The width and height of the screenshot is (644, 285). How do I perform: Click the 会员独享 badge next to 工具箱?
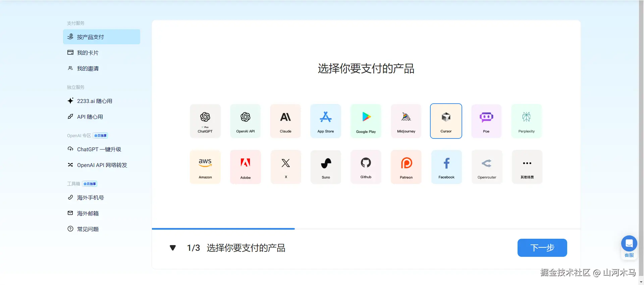point(90,184)
